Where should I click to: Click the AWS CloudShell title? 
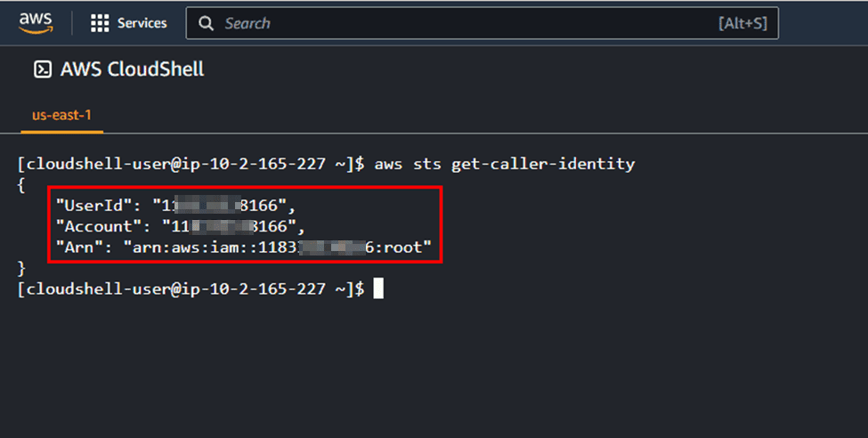132,69
